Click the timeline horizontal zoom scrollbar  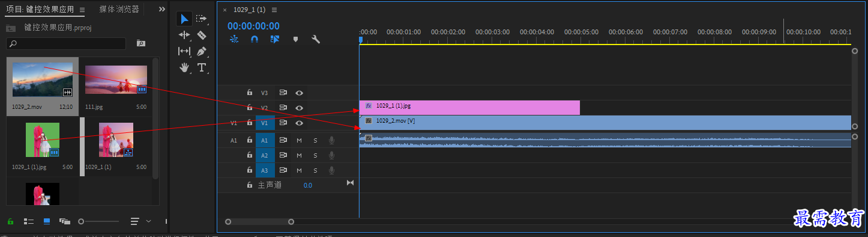[x=259, y=221]
